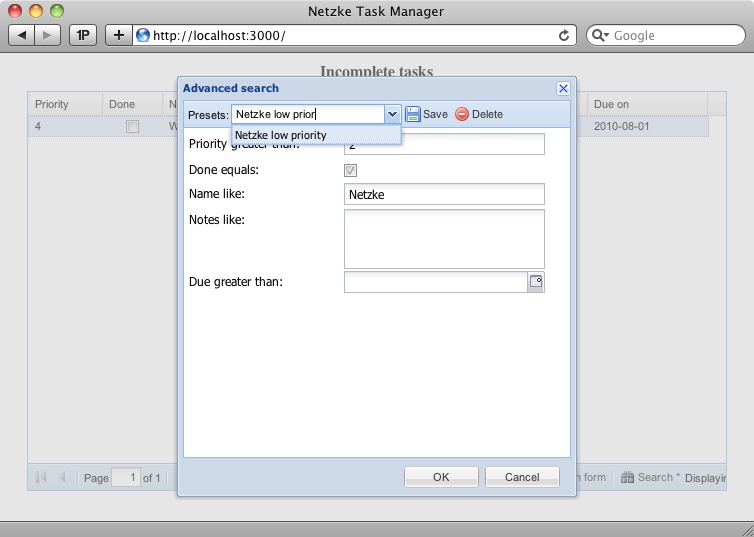Click the Search binoculars icon
Image resolution: width=754 pixels, height=537 pixels.
point(627,477)
